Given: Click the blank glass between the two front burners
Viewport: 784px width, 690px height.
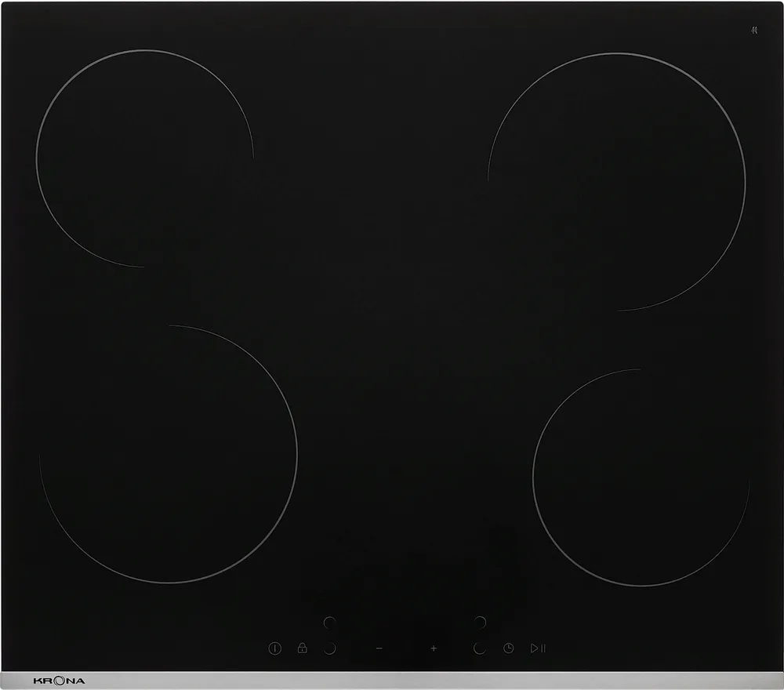Looking at the screenshot, I should click(x=414, y=470).
